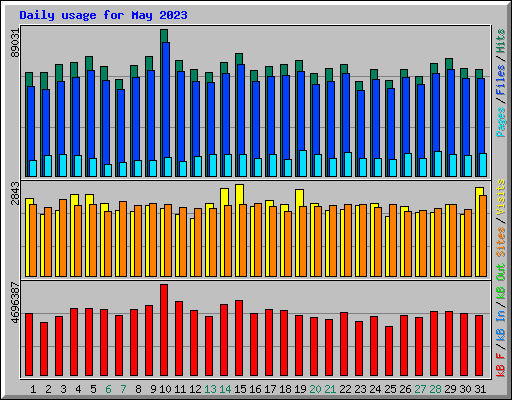512x400 pixels.
Task: Click the Pages legend label
Action: (500, 122)
